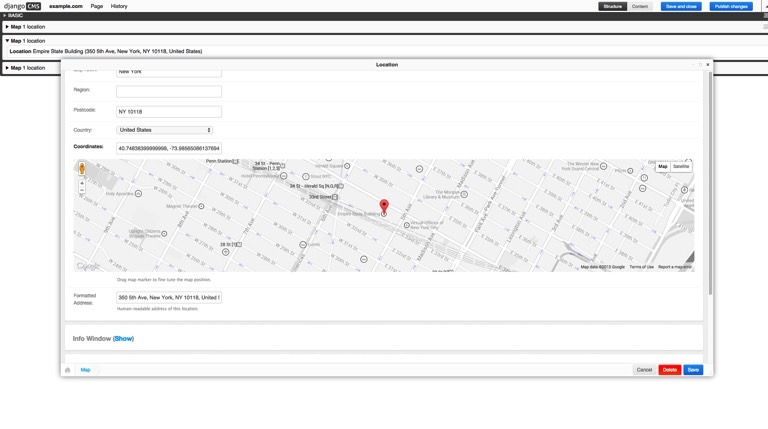Delete this location
Image resolution: width=768 pixels, height=429 pixels.
tap(670, 370)
